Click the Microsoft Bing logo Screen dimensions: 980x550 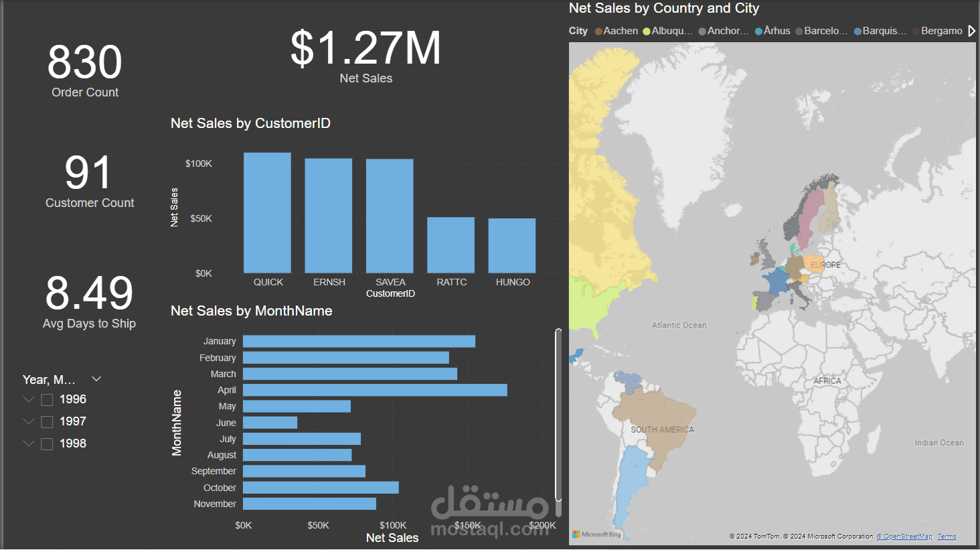coord(597,535)
